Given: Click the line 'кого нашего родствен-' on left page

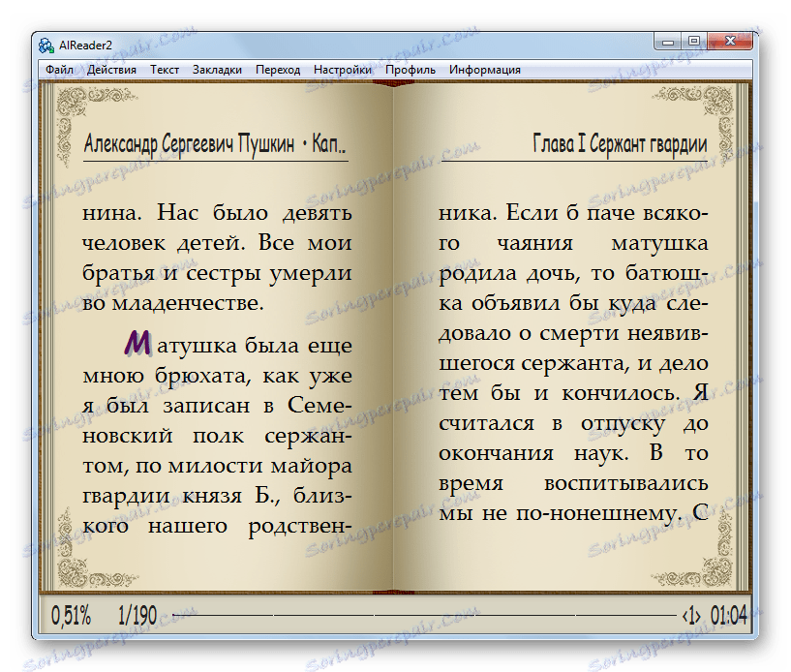Looking at the screenshot, I should pyautogui.click(x=217, y=526).
